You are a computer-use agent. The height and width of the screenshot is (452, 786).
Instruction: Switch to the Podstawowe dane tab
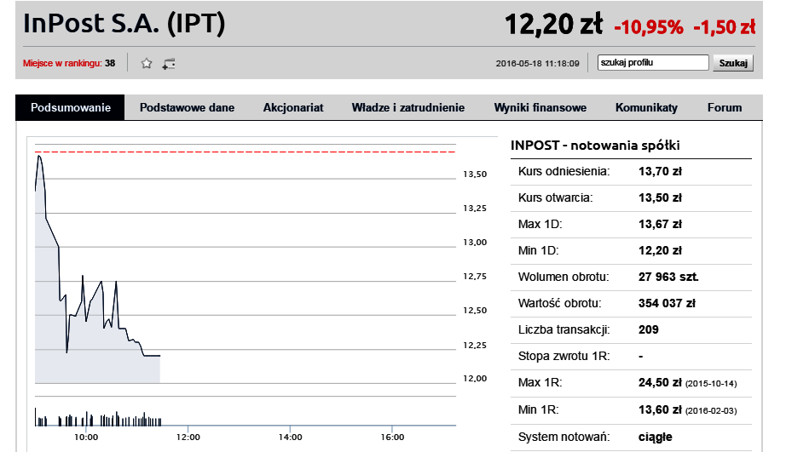click(x=187, y=107)
